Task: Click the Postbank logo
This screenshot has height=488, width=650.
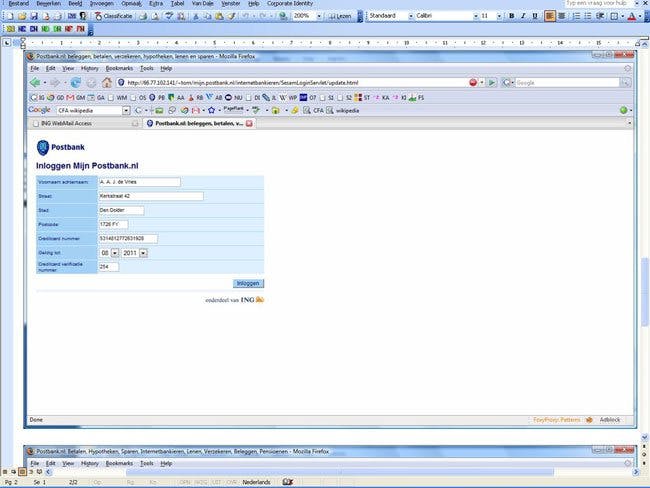Action: (x=61, y=148)
